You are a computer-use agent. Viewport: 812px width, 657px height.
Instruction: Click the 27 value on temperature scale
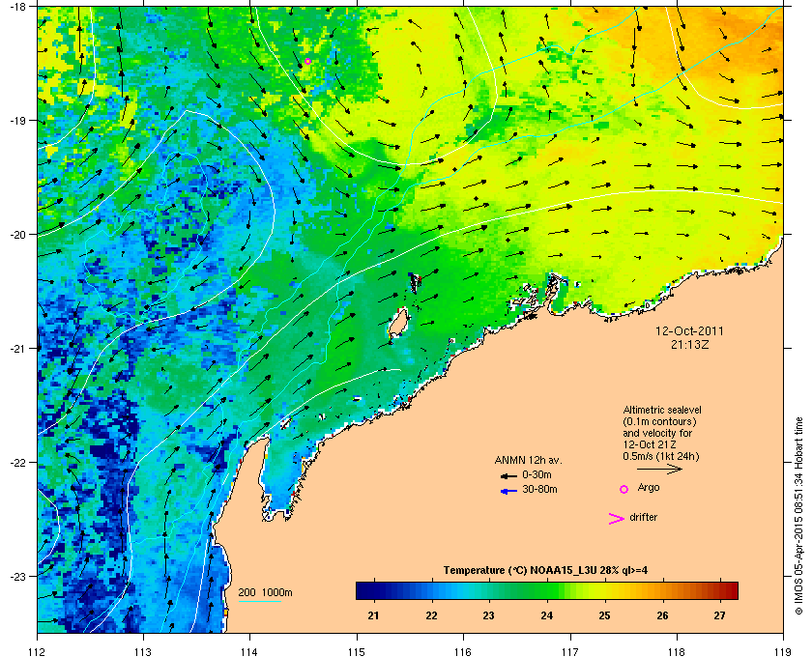click(719, 615)
